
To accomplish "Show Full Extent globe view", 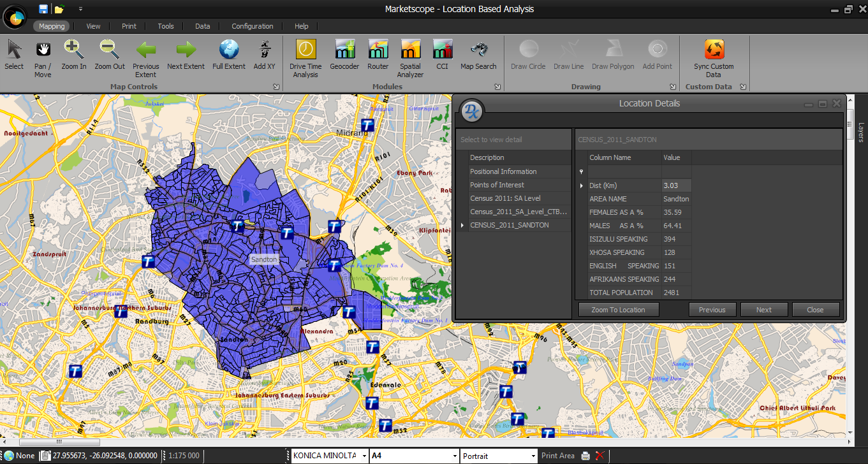I will click(x=229, y=54).
